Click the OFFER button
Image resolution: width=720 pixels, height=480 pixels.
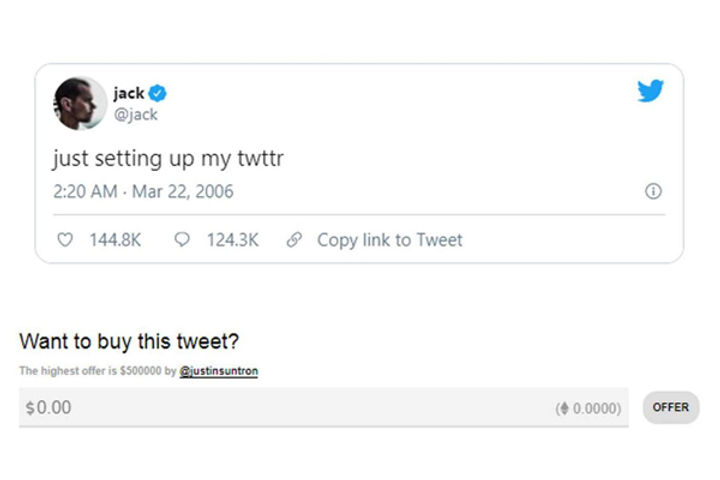[x=671, y=407]
